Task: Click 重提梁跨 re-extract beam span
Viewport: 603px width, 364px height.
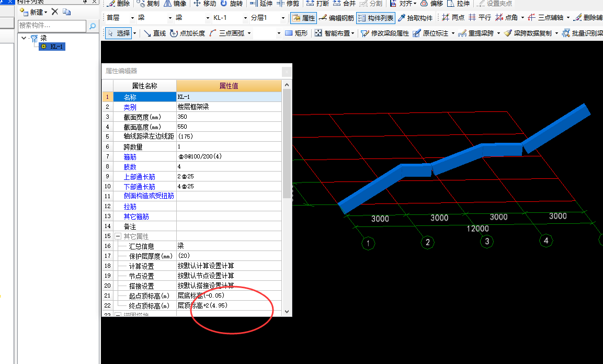Action: click(x=476, y=33)
